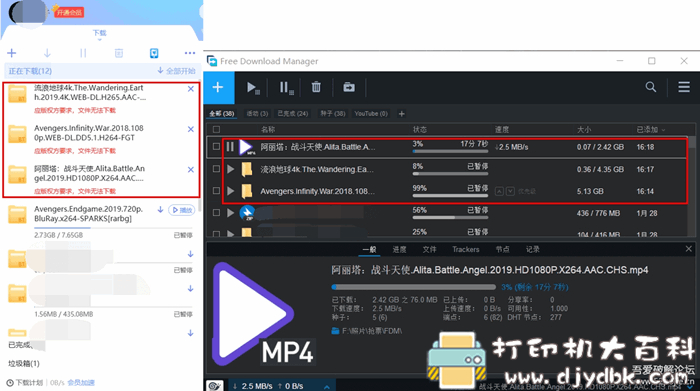Raise priority of Avengers Infinity War
700x391 pixels.
tap(500, 191)
